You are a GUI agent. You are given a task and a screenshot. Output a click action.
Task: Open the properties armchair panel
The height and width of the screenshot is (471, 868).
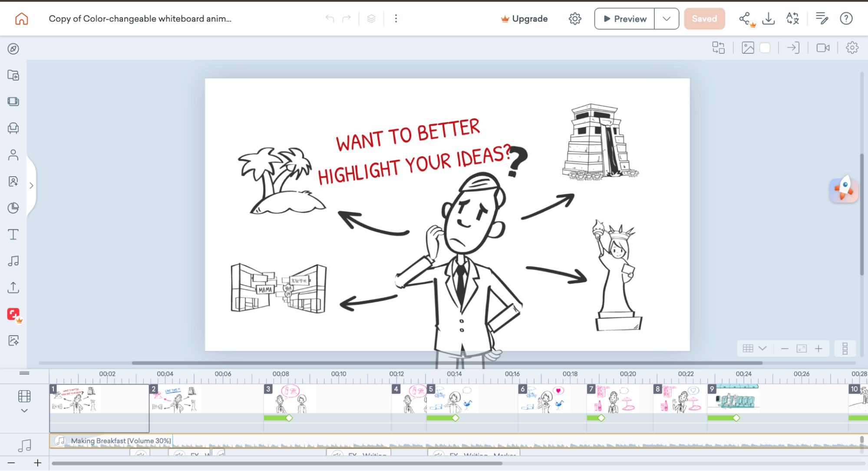click(13, 128)
